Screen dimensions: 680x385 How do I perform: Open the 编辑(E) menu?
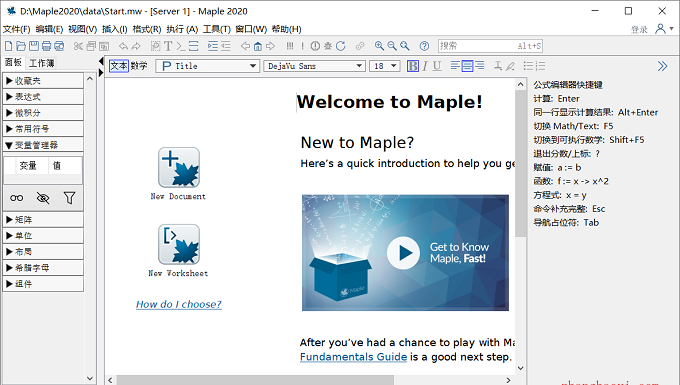pyautogui.click(x=49, y=29)
